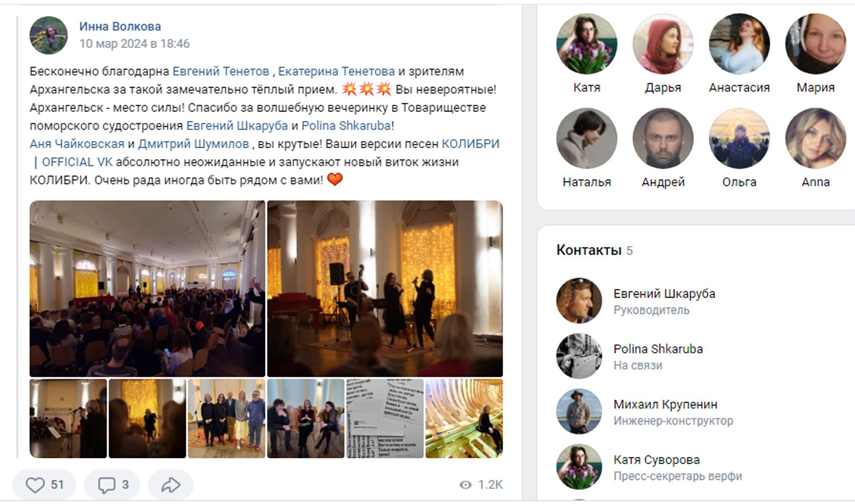Open Андрей's round avatar in members
Viewport: 855px width, 504px height.
[663, 138]
